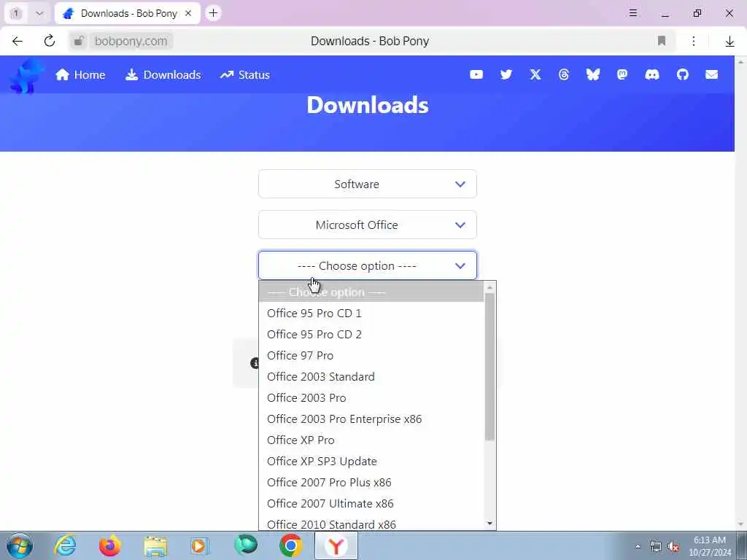Image resolution: width=747 pixels, height=560 pixels.
Task: Open the Twitter bird icon link
Action: [506, 75]
